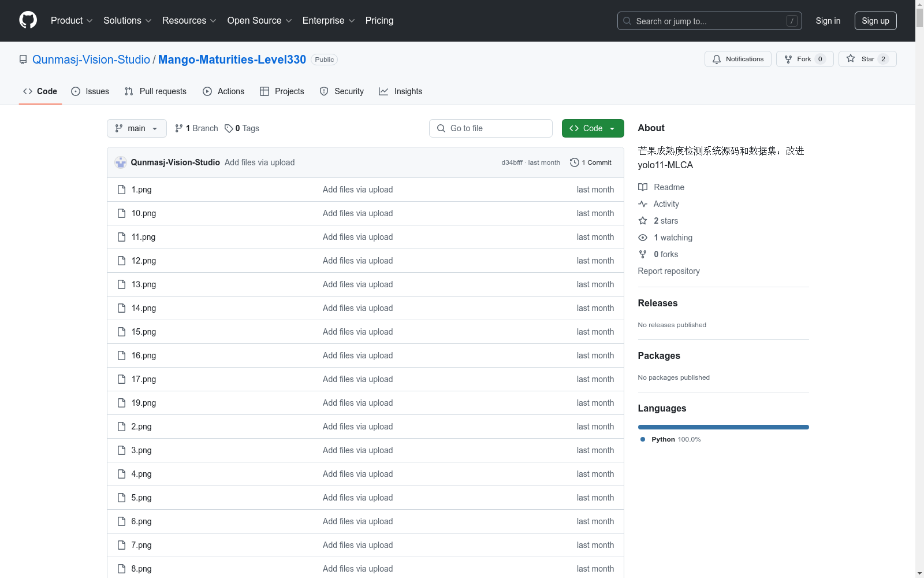The image size is (924, 578).
Task: Click the Go to file input field
Action: [x=491, y=128]
